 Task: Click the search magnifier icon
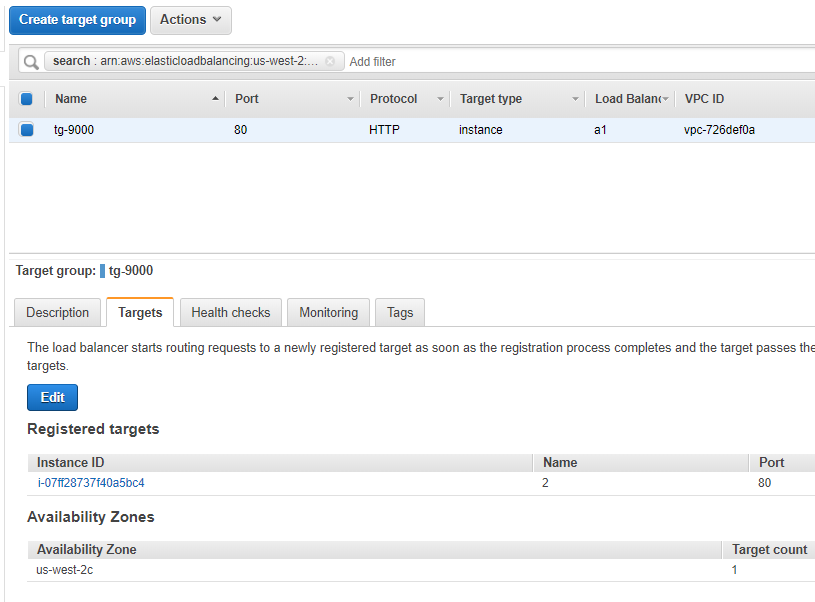click(x=31, y=62)
